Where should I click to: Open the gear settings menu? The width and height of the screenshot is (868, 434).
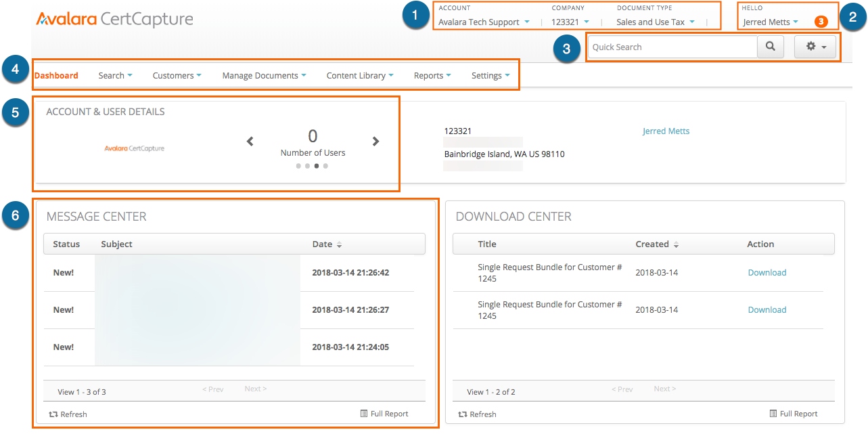(x=815, y=47)
